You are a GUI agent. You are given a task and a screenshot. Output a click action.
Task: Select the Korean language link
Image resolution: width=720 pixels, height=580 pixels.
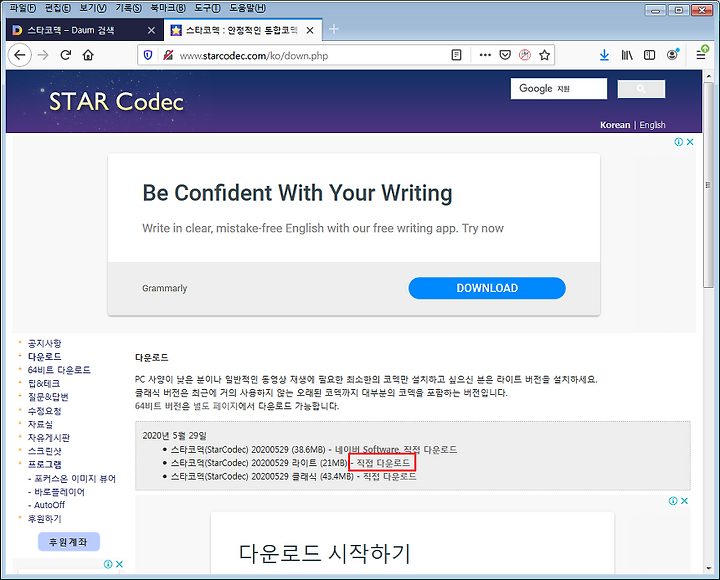[615, 125]
